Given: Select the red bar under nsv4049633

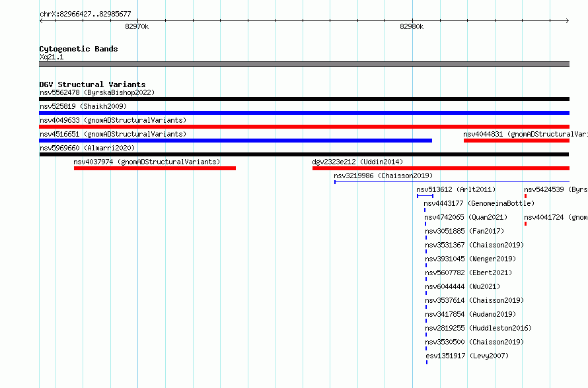Looking at the screenshot, I should click(x=304, y=127).
